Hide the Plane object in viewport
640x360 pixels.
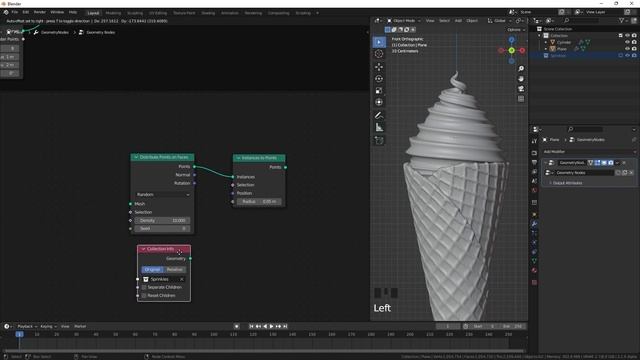[x=627, y=49]
